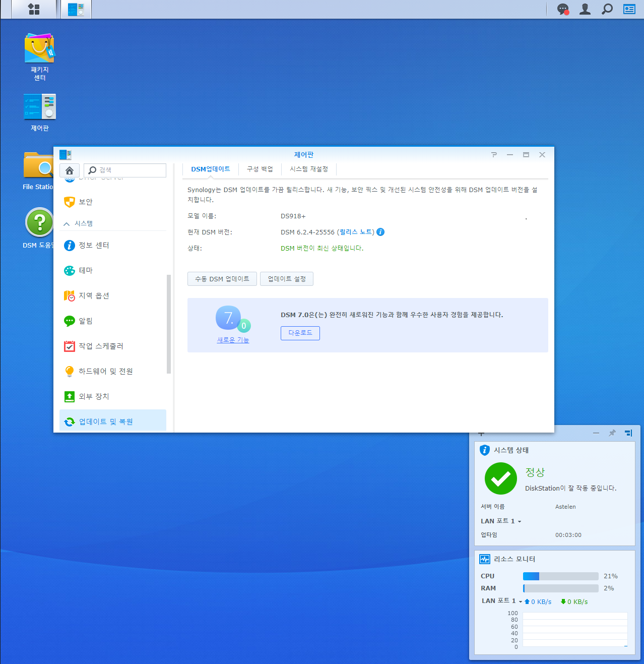The height and width of the screenshot is (664, 644).
Task: Open search magnifier in top bar
Action: (607, 9)
